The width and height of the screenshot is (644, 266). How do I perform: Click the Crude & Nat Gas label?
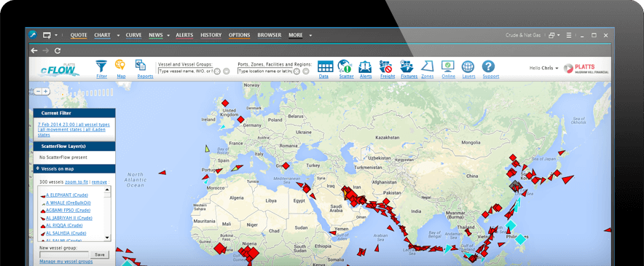[x=523, y=36]
